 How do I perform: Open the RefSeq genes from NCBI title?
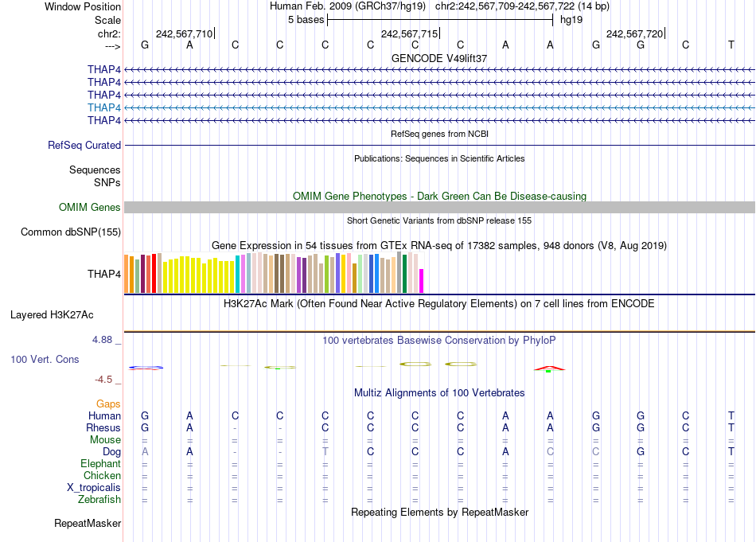tap(439, 134)
